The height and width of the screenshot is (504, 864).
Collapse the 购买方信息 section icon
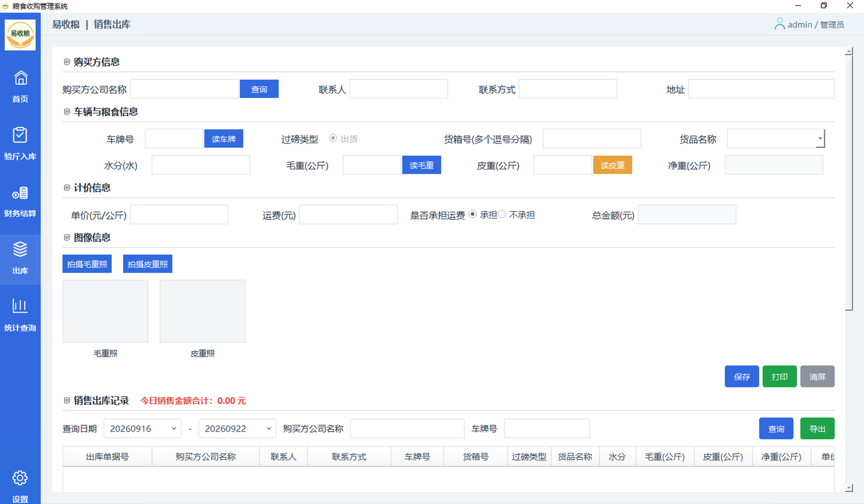tap(67, 62)
